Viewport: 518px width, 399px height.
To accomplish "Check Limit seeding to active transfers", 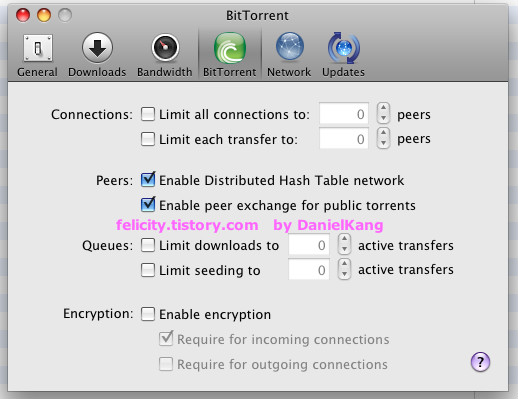I will (x=148, y=270).
